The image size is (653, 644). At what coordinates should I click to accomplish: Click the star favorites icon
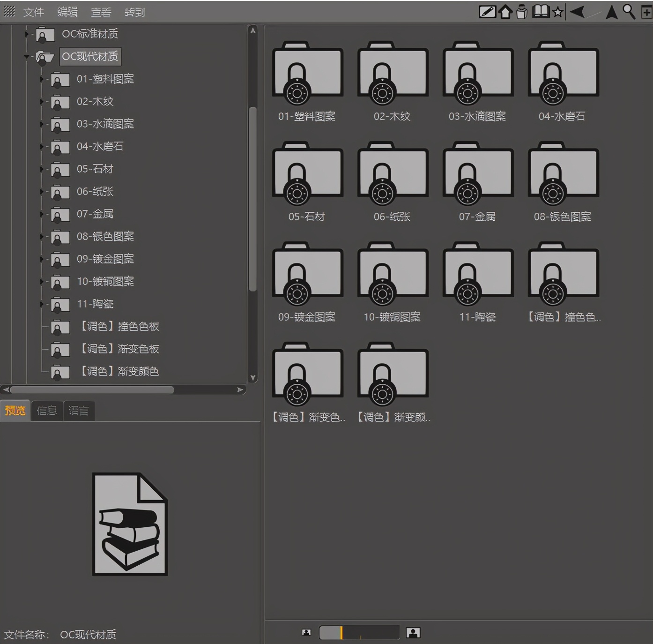(x=557, y=12)
